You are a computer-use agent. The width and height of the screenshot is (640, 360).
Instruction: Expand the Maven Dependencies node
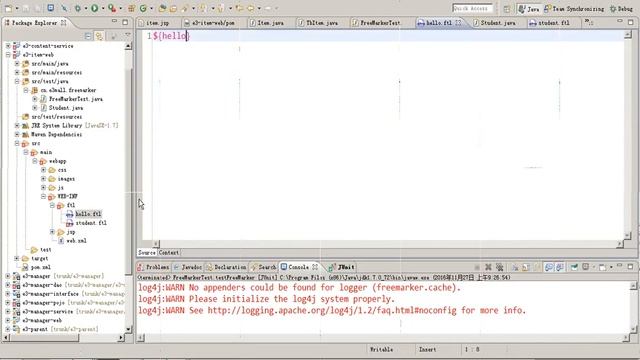[x=17, y=134]
